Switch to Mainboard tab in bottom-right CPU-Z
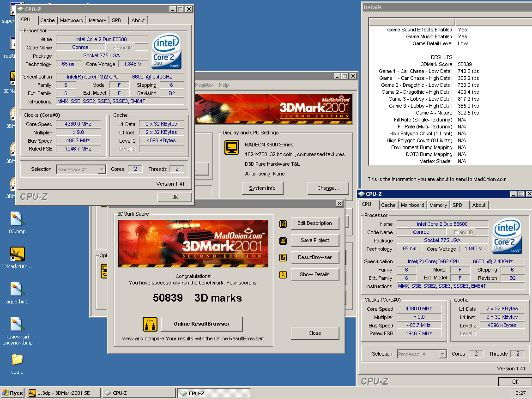 click(x=412, y=205)
